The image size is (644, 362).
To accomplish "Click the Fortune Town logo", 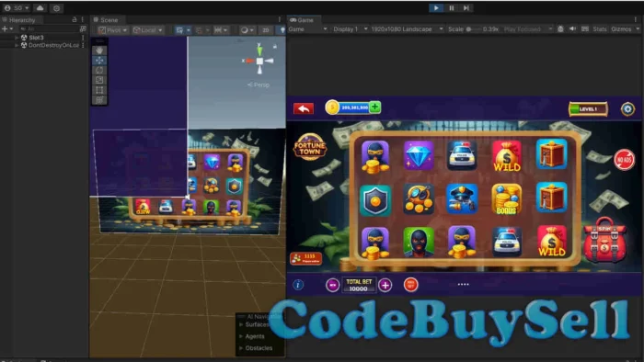I will pyautogui.click(x=310, y=147).
